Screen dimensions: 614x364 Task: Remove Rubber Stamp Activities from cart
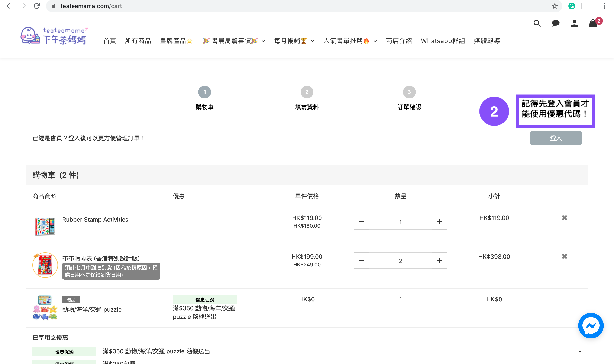point(565,218)
